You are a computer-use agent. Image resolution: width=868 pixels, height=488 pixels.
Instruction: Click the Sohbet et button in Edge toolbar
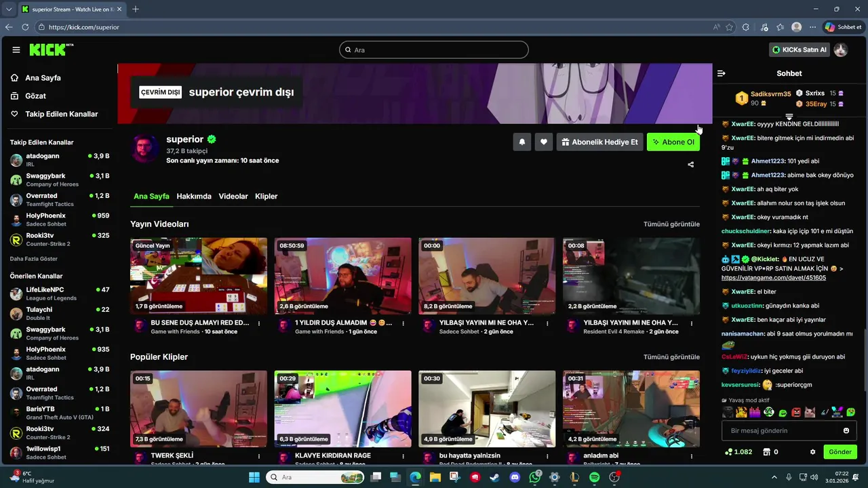click(x=842, y=27)
